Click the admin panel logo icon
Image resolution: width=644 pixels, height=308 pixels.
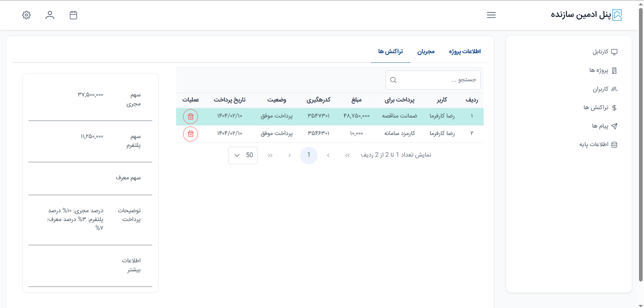tap(617, 15)
